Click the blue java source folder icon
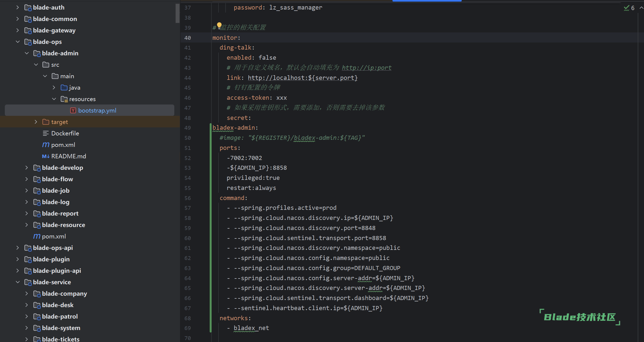The image size is (644, 342). click(x=64, y=88)
